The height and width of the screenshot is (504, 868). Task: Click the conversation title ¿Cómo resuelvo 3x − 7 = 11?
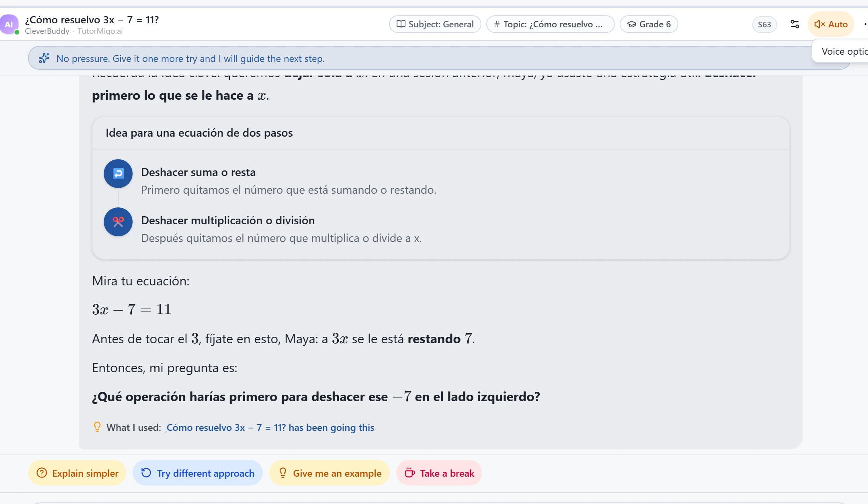click(92, 20)
